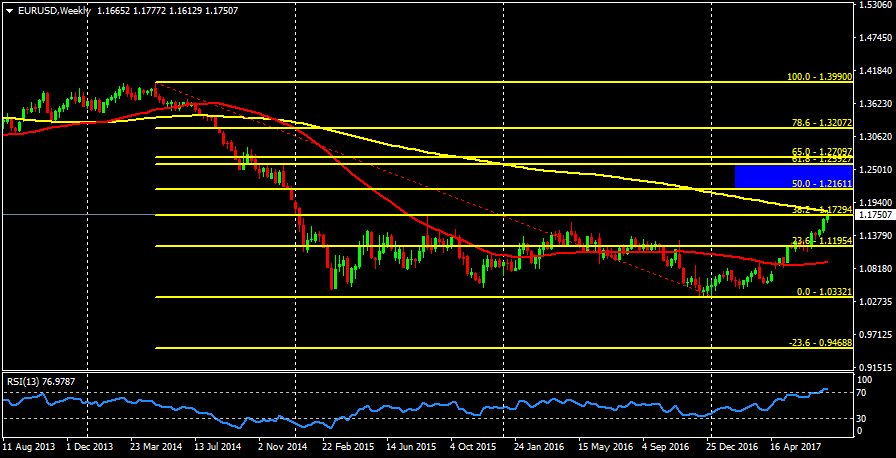Click the 50.0 - 1.21611 Fibonacci label
Image resolution: width=896 pixels, height=458 pixels.
(820, 184)
